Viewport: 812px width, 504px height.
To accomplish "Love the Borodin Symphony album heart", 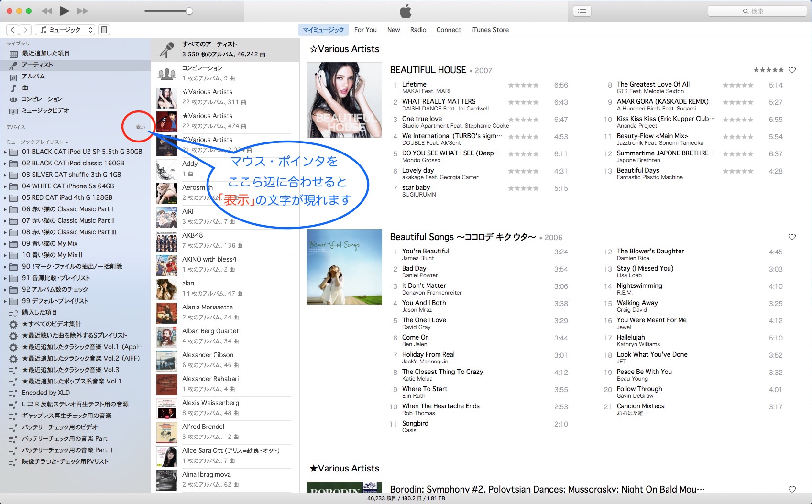I will pos(792,489).
